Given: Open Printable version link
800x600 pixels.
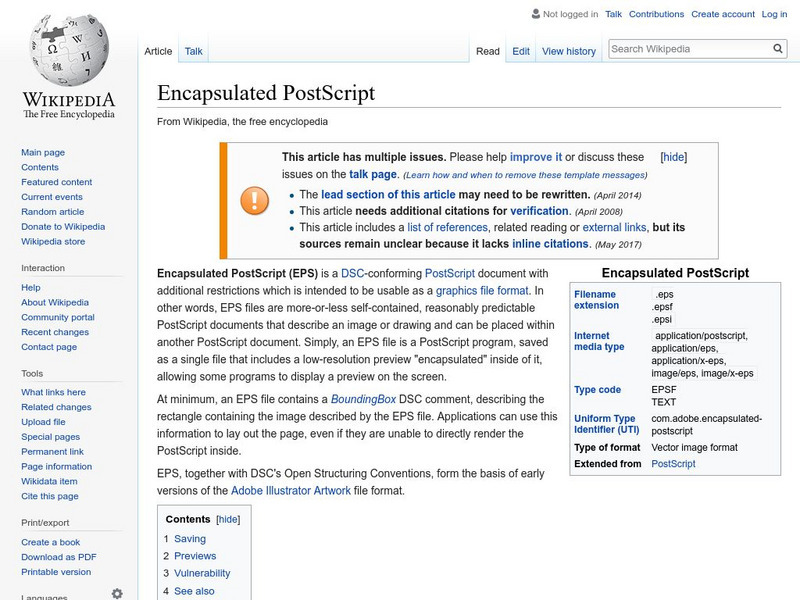Looking at the screenshot, I should coord(56,571).
